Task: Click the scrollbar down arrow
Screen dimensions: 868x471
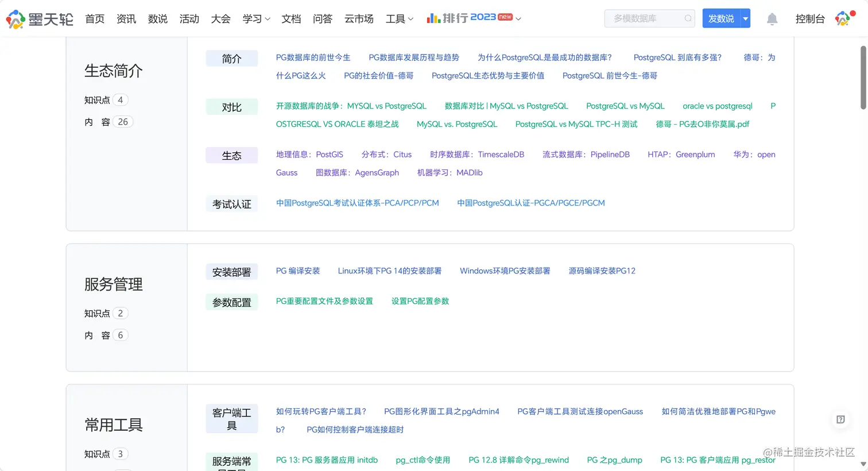Action: 863,464
